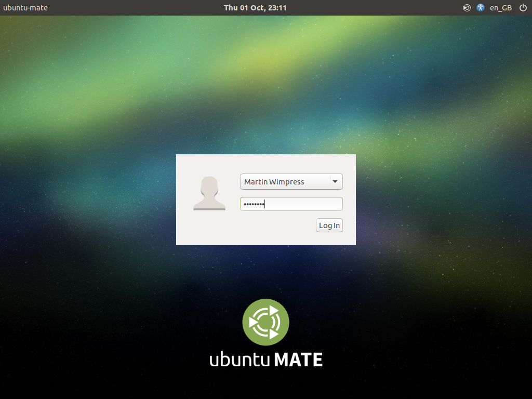532x399 pixels.
Task: Choose a desktop session with the session icon
Action: click(467, 8)
